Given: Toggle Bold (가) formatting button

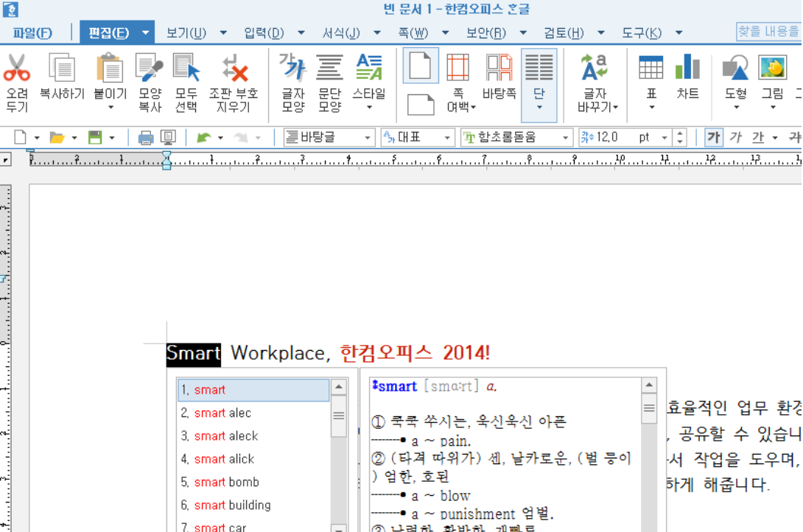Looking at the screenshot, I should tap(713, 137).
